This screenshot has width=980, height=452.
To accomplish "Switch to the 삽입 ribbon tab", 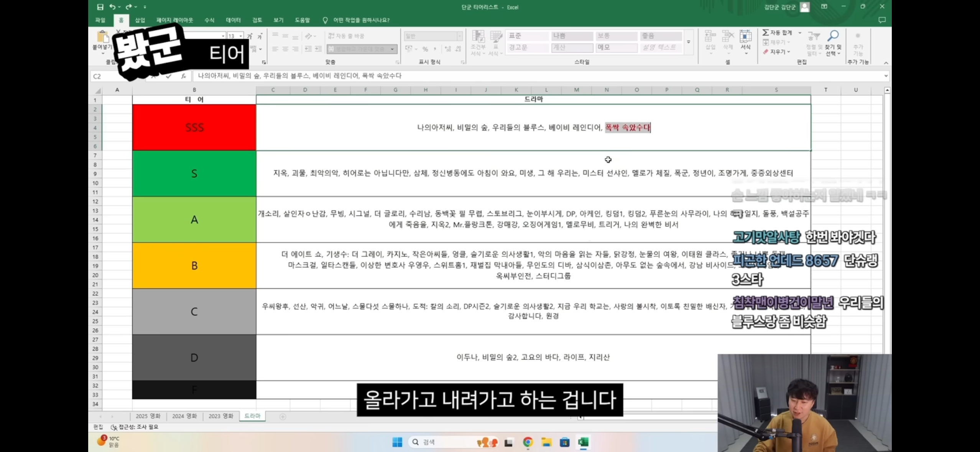I will tap(140, 20).
